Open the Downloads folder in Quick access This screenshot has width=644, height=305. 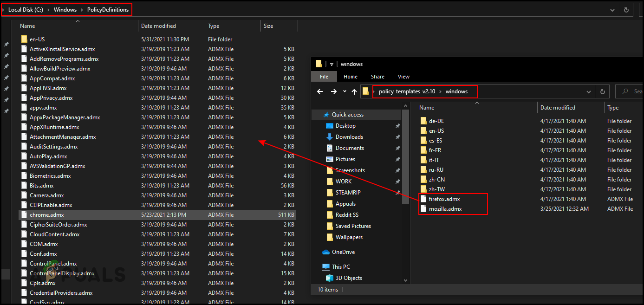(349, 137)
